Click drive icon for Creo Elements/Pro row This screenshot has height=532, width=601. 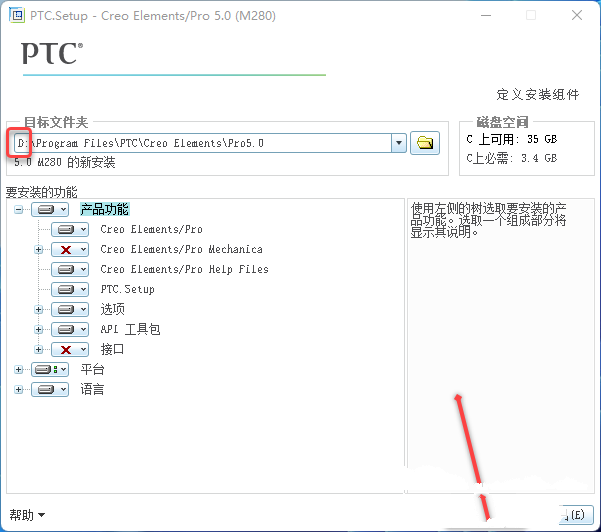click(66, 229)
